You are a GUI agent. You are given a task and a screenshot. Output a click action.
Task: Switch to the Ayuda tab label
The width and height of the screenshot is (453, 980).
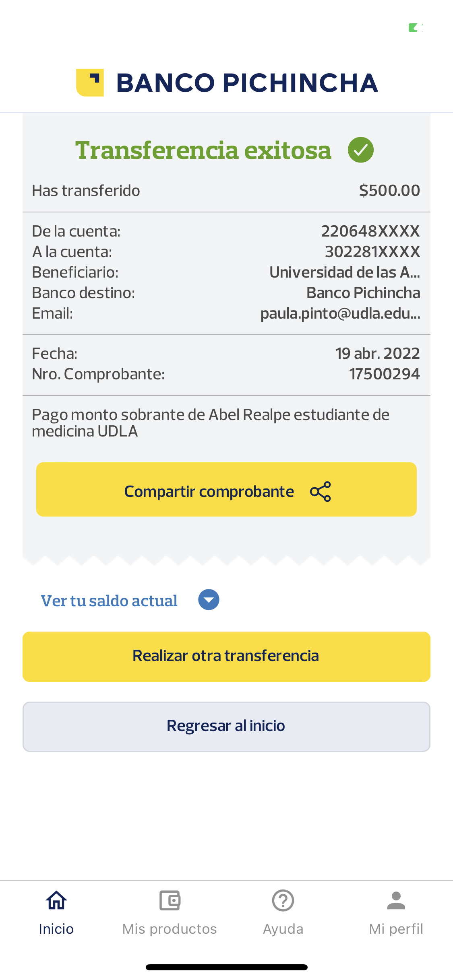click(283, 929)
